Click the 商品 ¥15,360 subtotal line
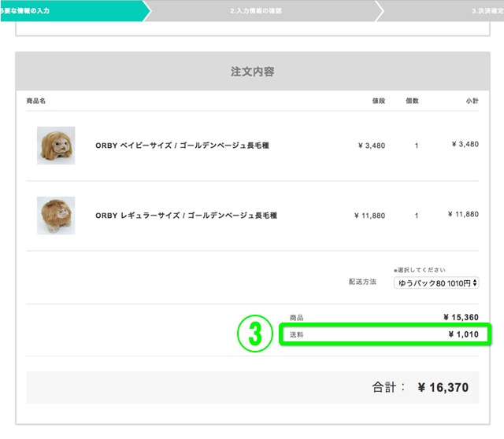Screen dimensions: 504x439 click(x=384, y=317)
